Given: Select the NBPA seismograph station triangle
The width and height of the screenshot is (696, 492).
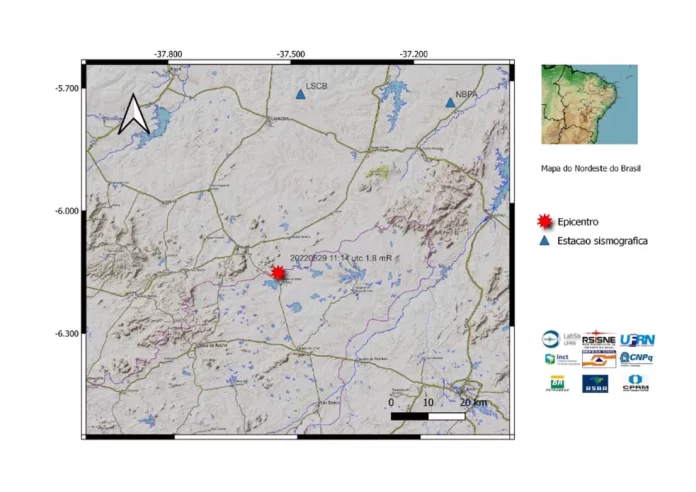Looking at the screenshot, I should click(x=450, y=102).
